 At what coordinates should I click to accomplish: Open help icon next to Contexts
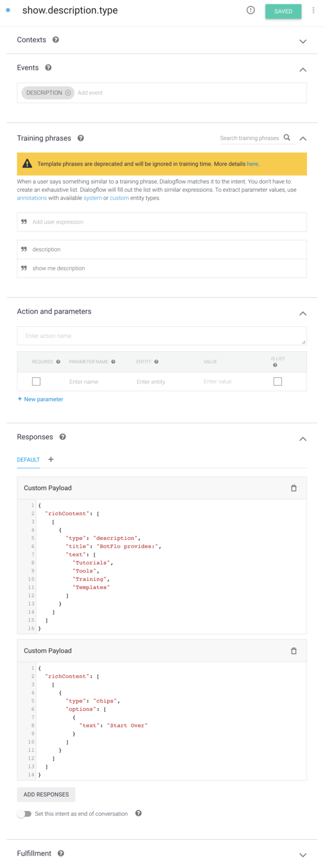click(x=56, y=40)
